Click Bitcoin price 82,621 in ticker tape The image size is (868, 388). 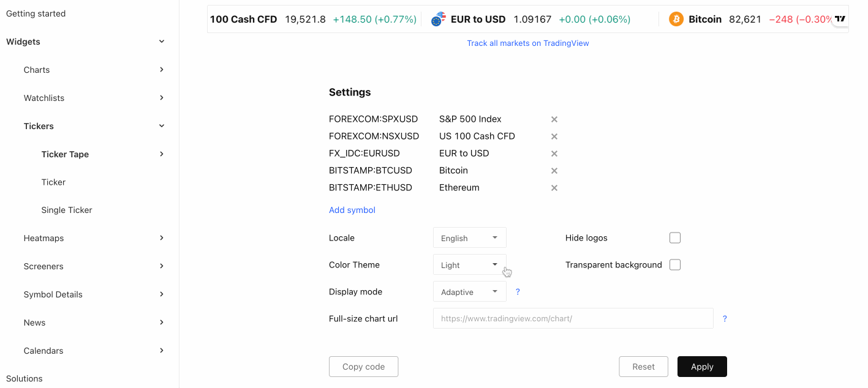click(x=745, y=20)
